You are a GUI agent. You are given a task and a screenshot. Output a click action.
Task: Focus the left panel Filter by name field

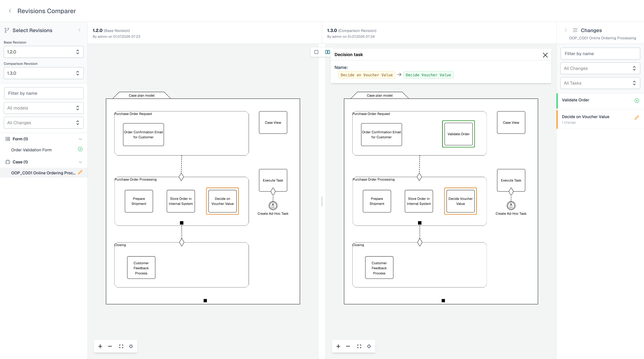coord(44,93)
